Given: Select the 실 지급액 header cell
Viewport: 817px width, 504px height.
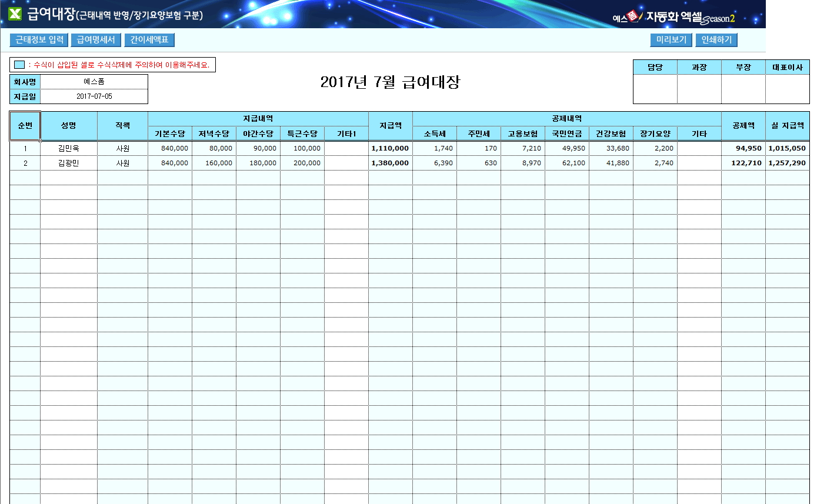Looking at the screenshot, I should (788, 126).
